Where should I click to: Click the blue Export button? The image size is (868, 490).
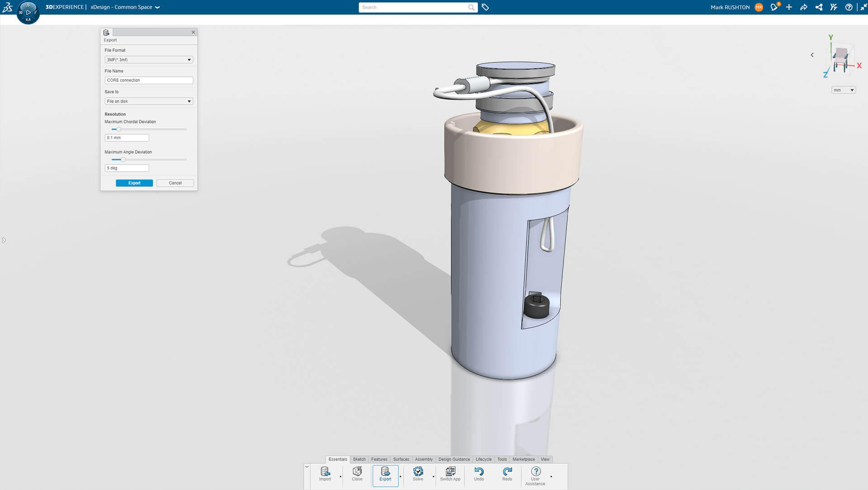(134, 183)
